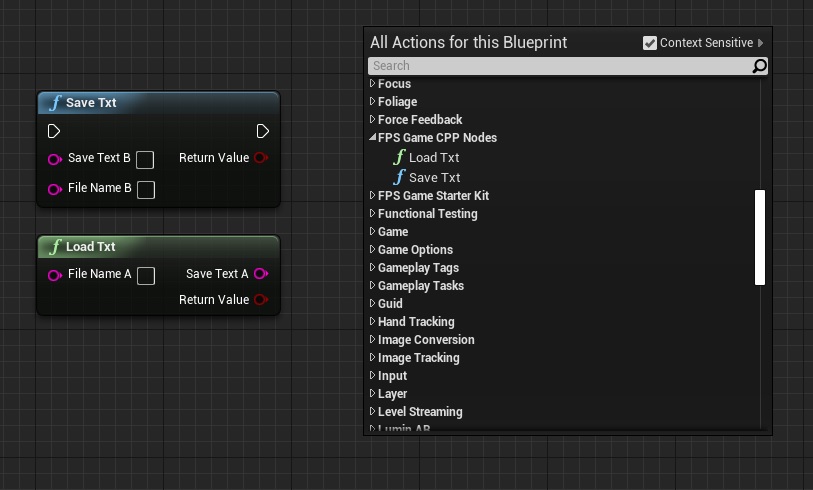Click the Save Text B value box
Viewport: 813px width, 490px height.
pos(145,160)
